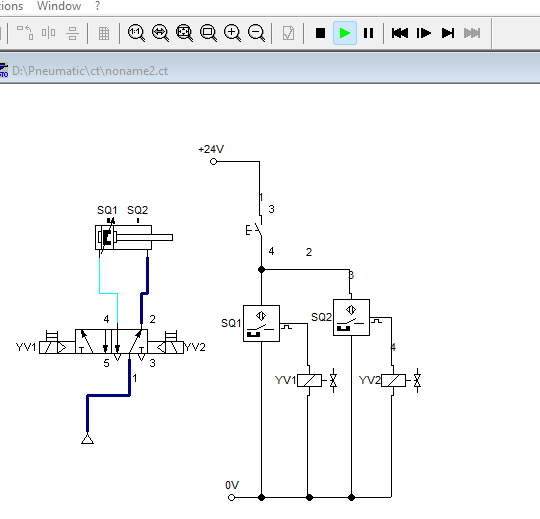Click the valve symbol next to YV2 coil
Viewport: 540px width, 519px height.
[x=417, y=381]
